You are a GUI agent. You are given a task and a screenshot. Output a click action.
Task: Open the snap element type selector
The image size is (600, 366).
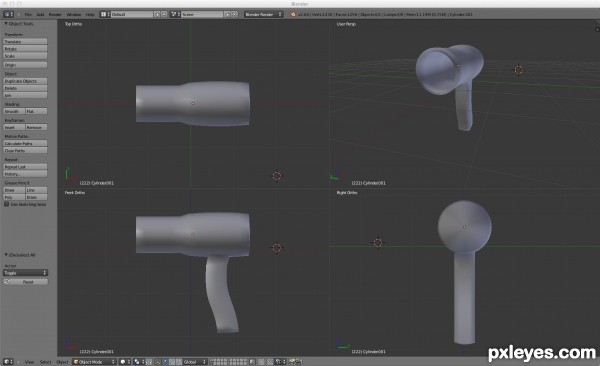click(281, 362)
